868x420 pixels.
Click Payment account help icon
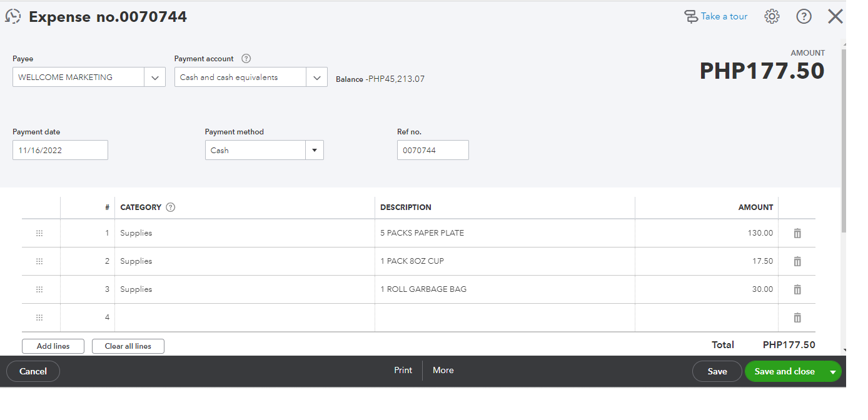tap(246, 59)
